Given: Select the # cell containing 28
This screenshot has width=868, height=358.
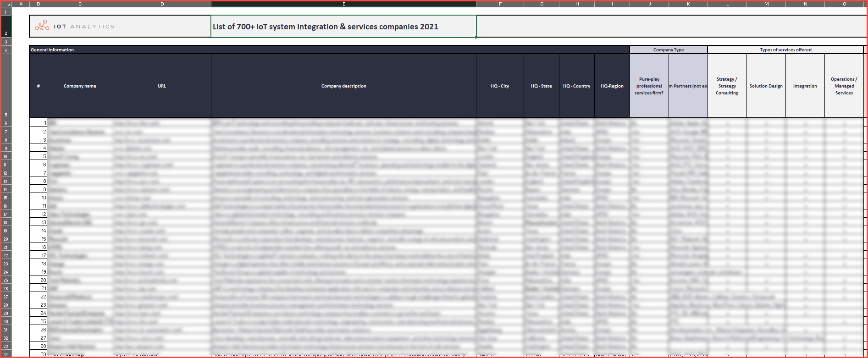Looking at the screenshot, I should 38,346.
